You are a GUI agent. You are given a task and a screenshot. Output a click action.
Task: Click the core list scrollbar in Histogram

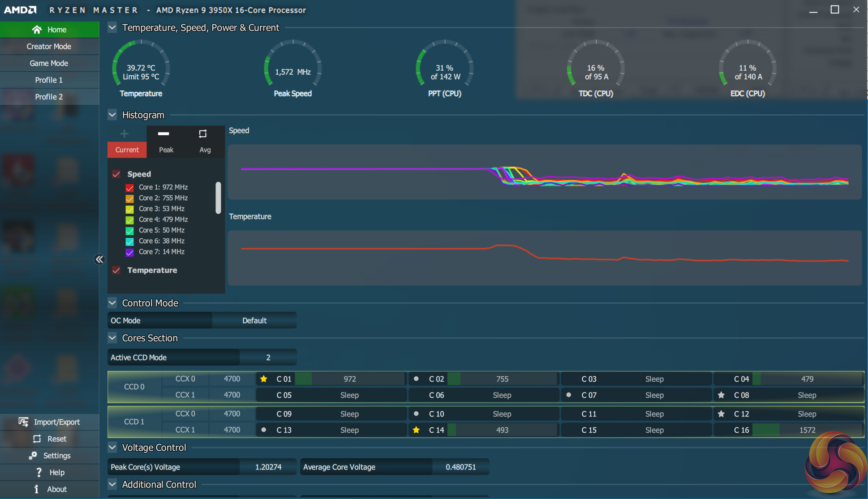(x=218, y=198)
